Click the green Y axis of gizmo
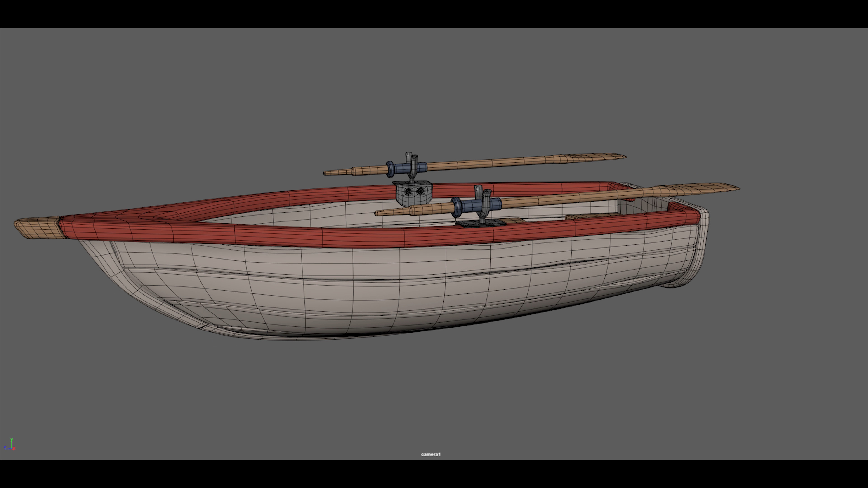This screenshot has height=488, width=868. 12,444
